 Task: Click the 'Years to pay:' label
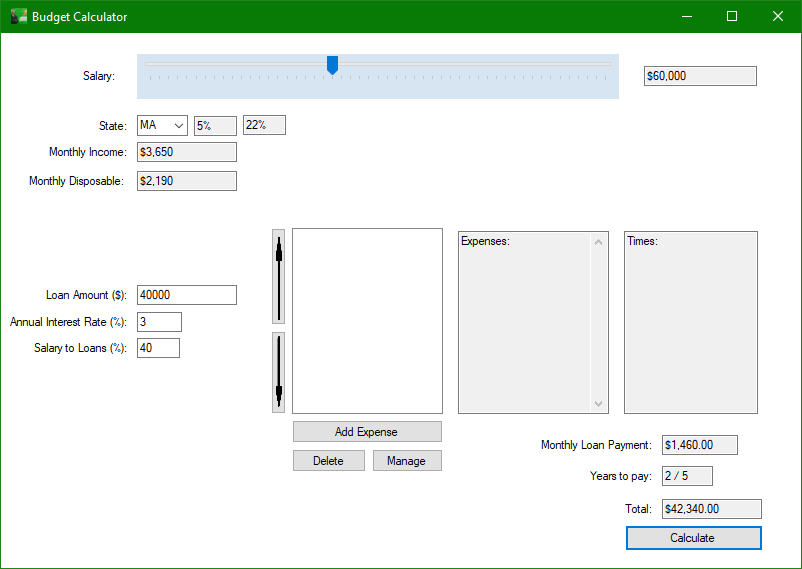coord(621,476)
